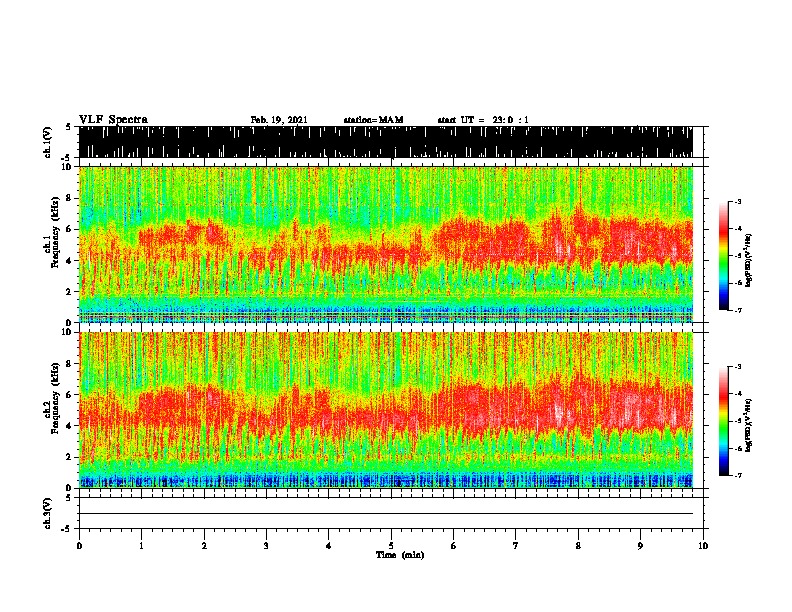Click the -3 tick on ch.1 colorbar

pyautogui.click(x=737, y=202)
